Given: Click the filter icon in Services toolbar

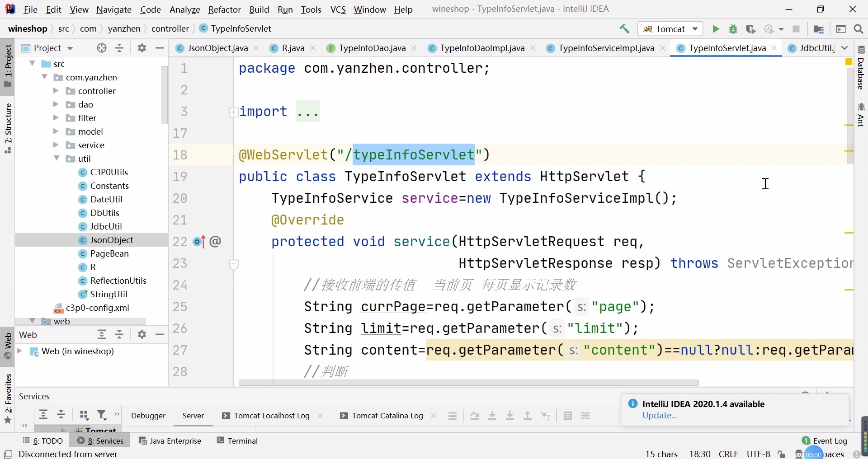Looking at the screenshot, I should [102, 415].
